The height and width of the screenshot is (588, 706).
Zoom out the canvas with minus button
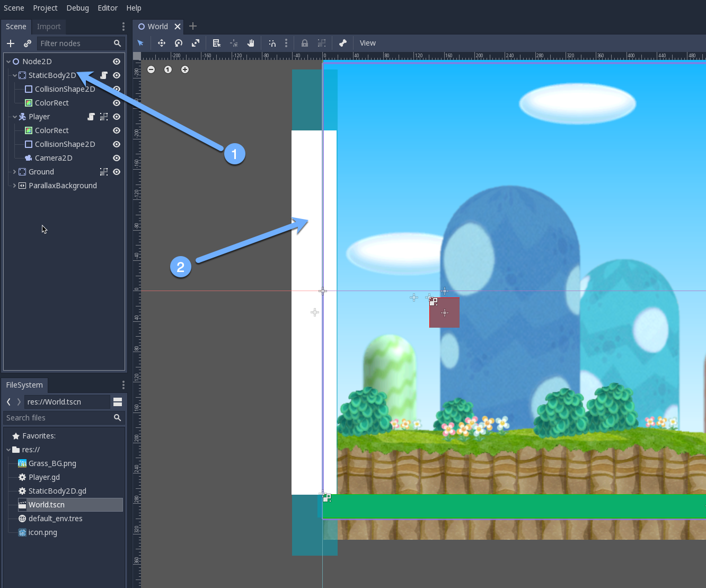coord(151,69)
